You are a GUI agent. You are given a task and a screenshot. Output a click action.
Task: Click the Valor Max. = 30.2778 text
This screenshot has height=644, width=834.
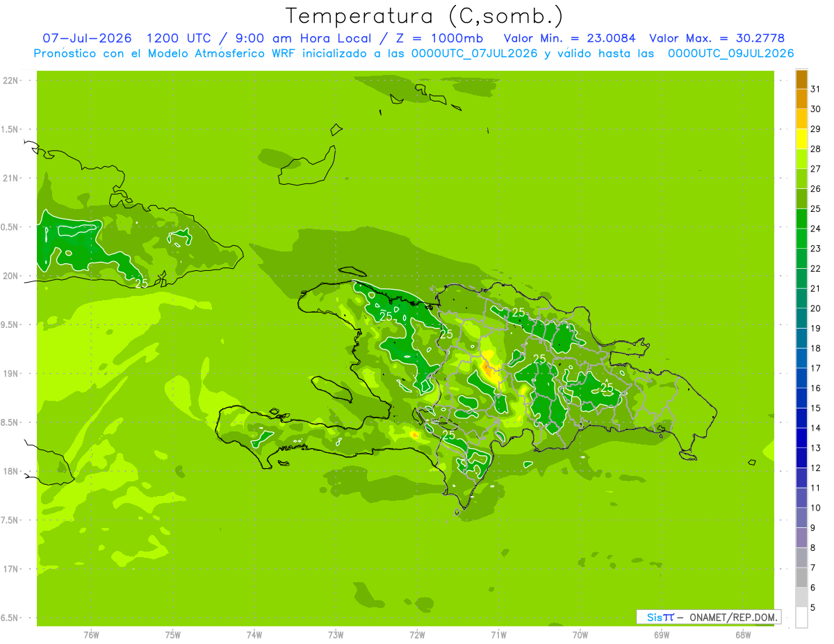tap(717, 38)
